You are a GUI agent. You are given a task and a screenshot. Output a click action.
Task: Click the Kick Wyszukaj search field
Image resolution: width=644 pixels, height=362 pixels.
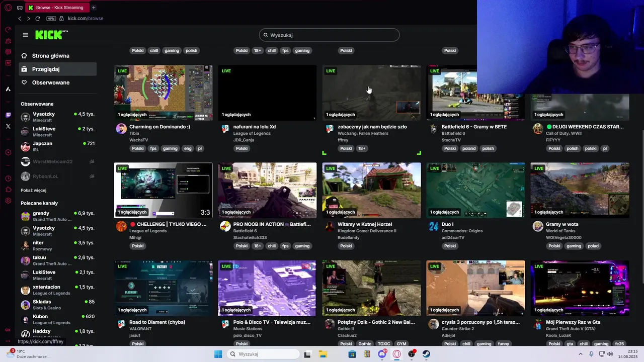[x=330, y=35]
